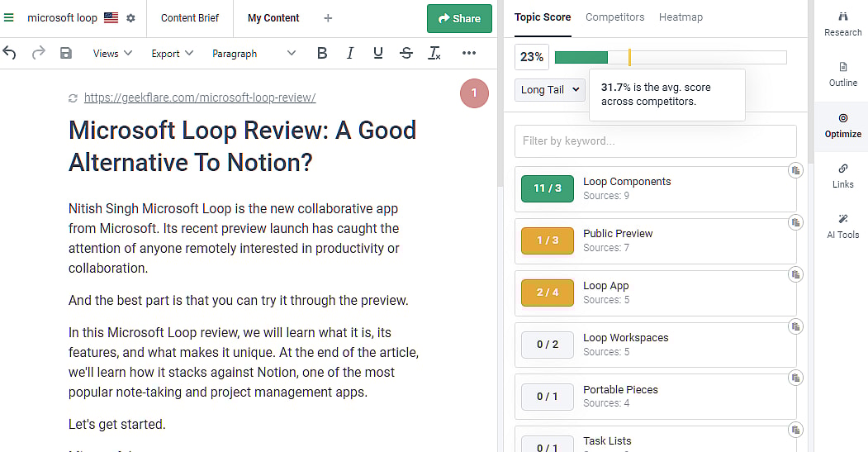Copy icon on Portable Pieces card
The height and width of the screenshot is (452, 868).
pos(795,378)
